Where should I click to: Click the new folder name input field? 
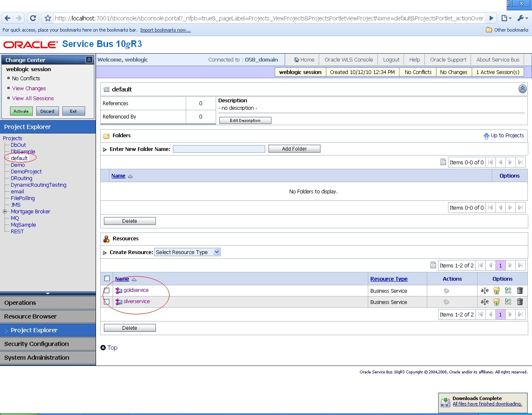click(x=219, y=149)
